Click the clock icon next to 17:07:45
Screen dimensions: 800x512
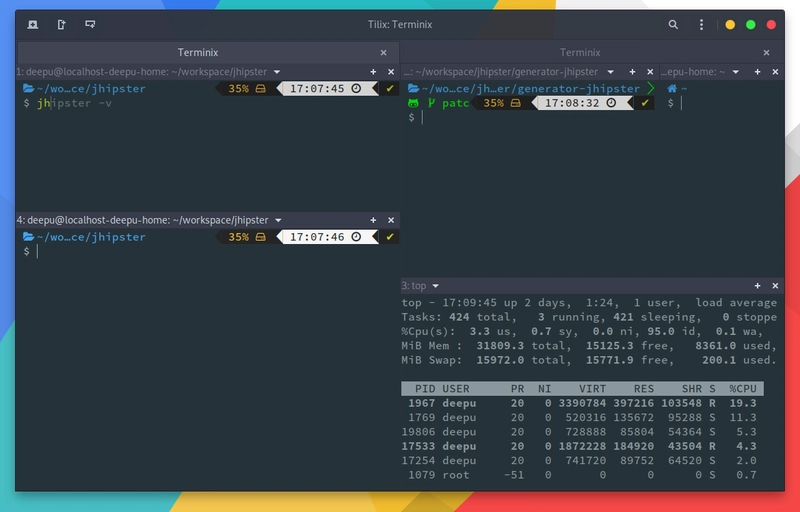(x=356, y=88)
